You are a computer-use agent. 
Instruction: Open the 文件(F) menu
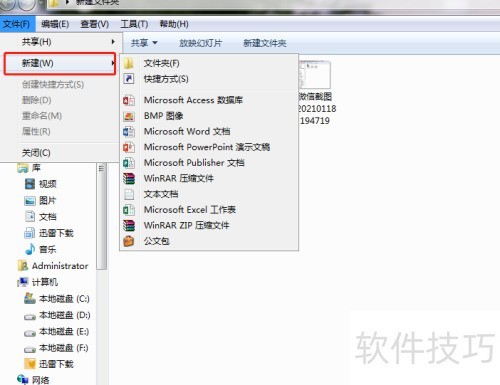pos(17,24)
